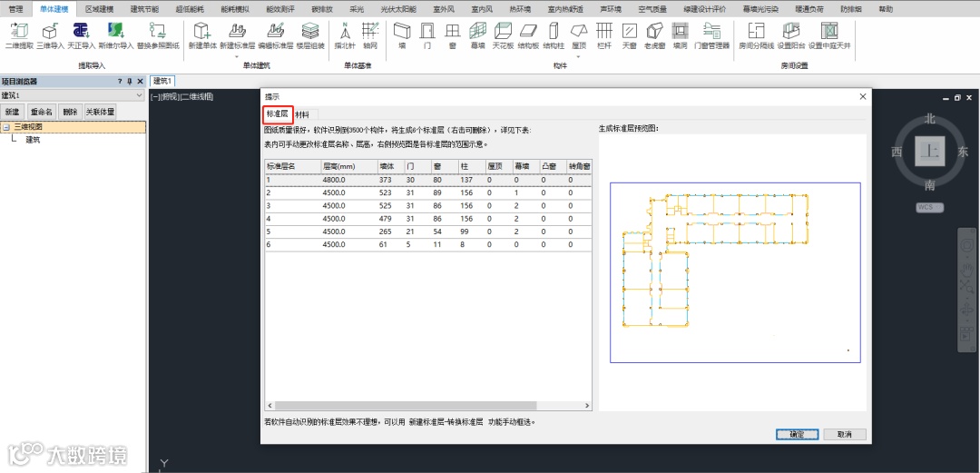Click the 4800.0 floor height cell
Screen dimensions: 980x473
tap(348, 180)
